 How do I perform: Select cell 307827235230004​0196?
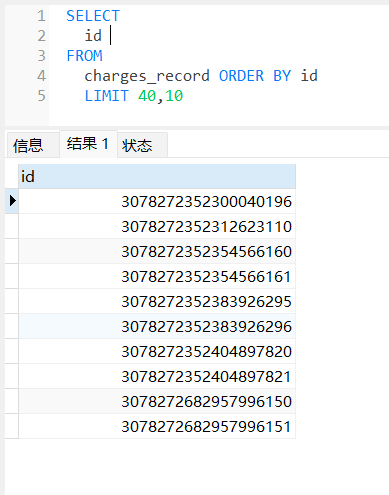pyautogui.click(x=157, y=201)
